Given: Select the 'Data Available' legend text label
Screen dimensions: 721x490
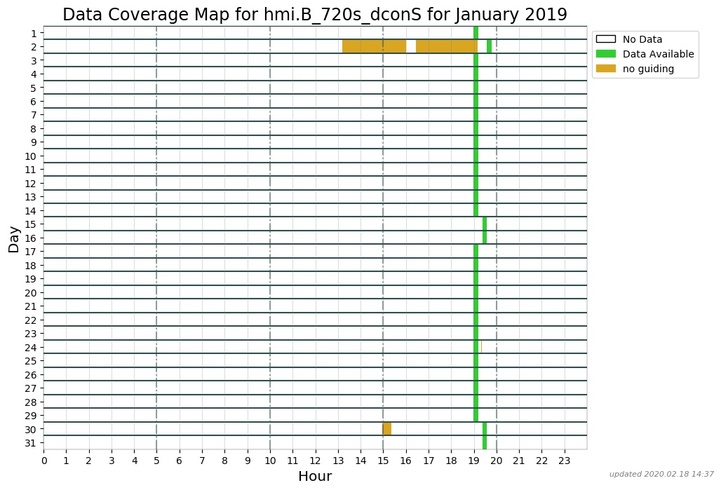Looking at the screenshot, I should [x=658, y=54].
